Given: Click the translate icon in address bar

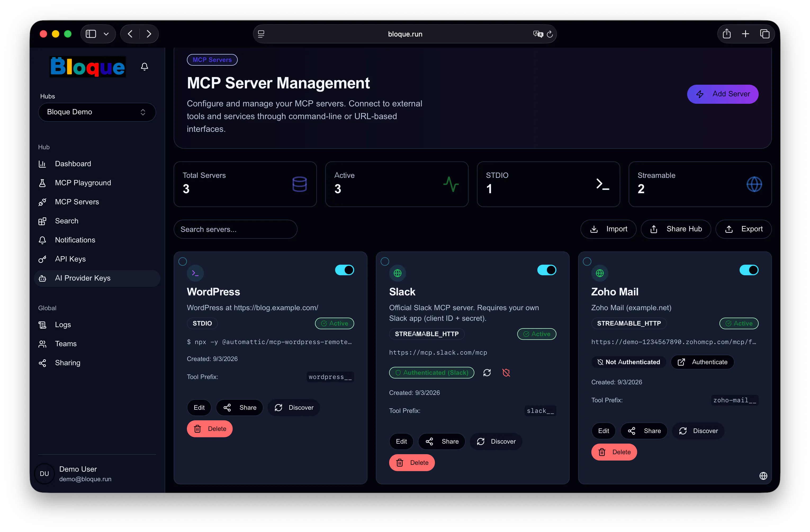Looking at the screenshot, I should click(538, 34).
